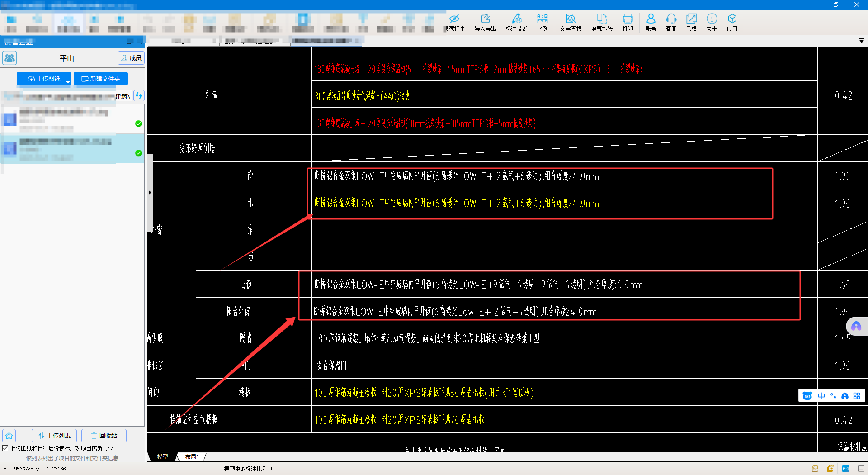This screenshot has width=868, height=475.
Task: Open the 上传图纸 dropdown arrow
Action: 68,82
